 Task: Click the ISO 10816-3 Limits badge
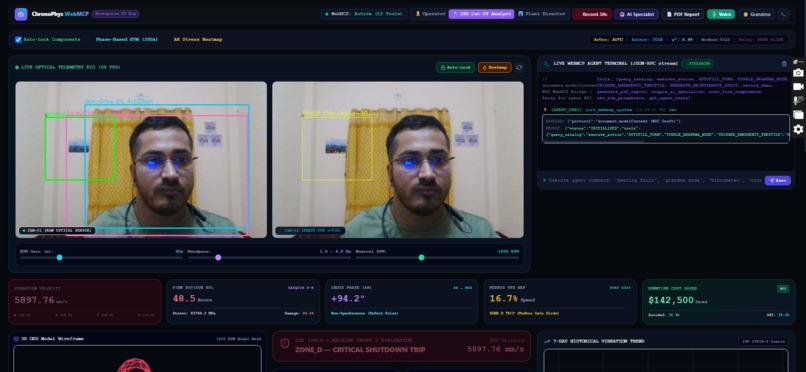point(763,341)
